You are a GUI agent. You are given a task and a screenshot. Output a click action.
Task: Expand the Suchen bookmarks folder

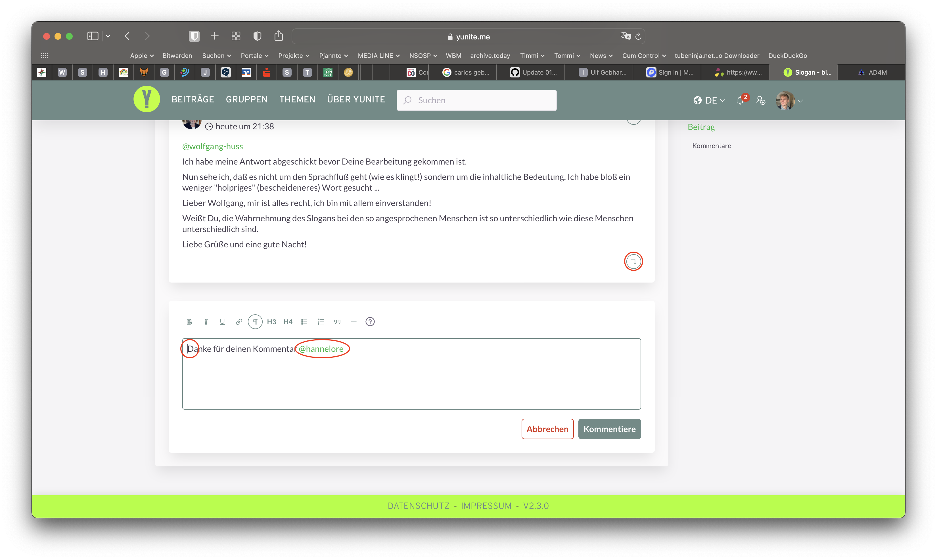216,56
